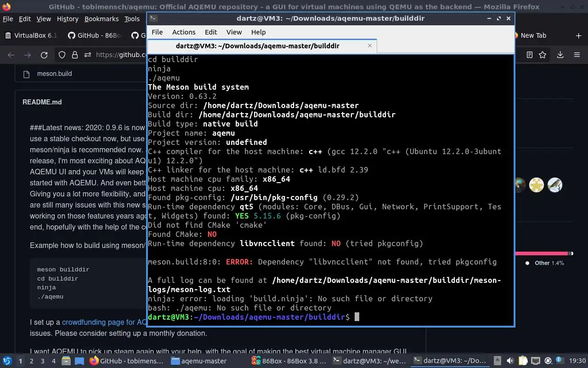Activate aqemu-master file manager in taskbar
Screen dimensions: 588x368
coord(199,361)
